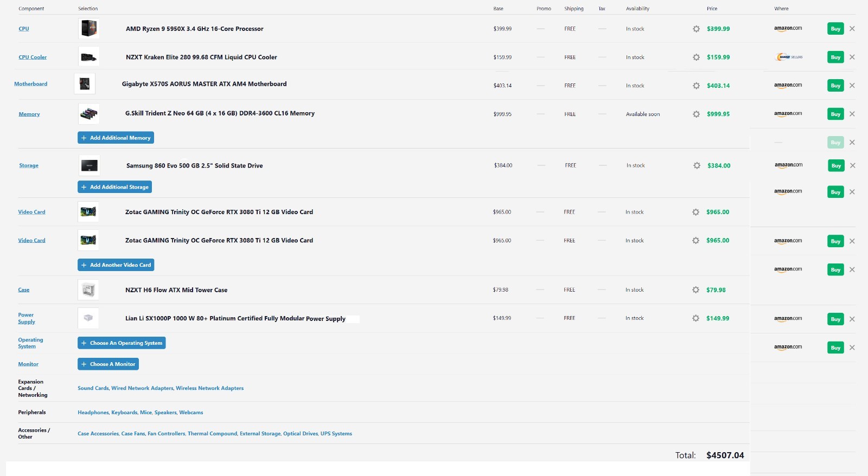Delete the Gigabyte motherboard row via X
The height and width of the screenshot is (476, 868).
pos(852,86)
